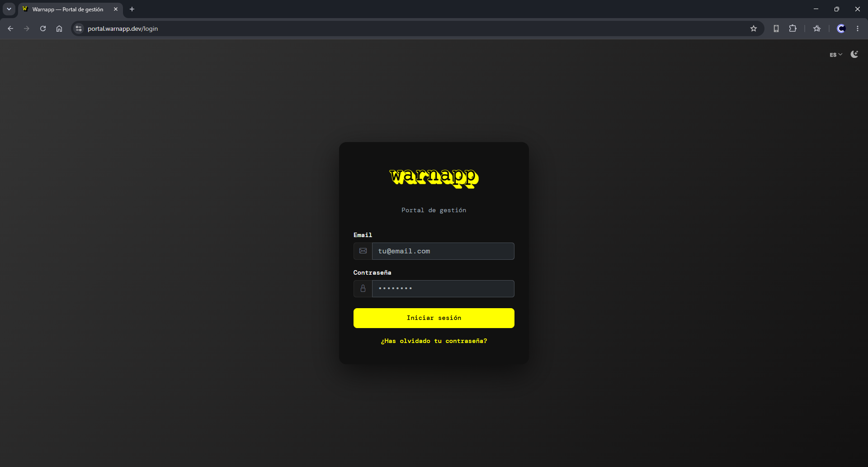Go back with browser back arrow
Image resolution: width=868 pixels, height=467 pixels.
10,29
